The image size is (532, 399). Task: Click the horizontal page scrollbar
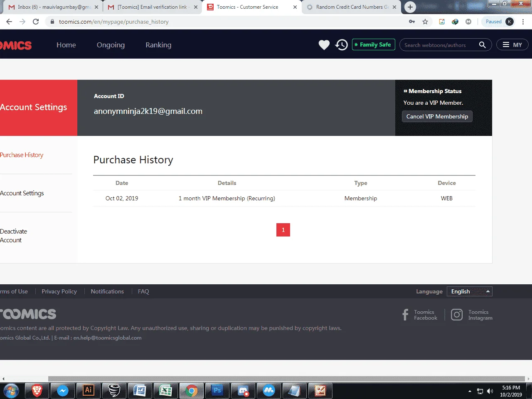pyautogui.click(x=287, y=379)
